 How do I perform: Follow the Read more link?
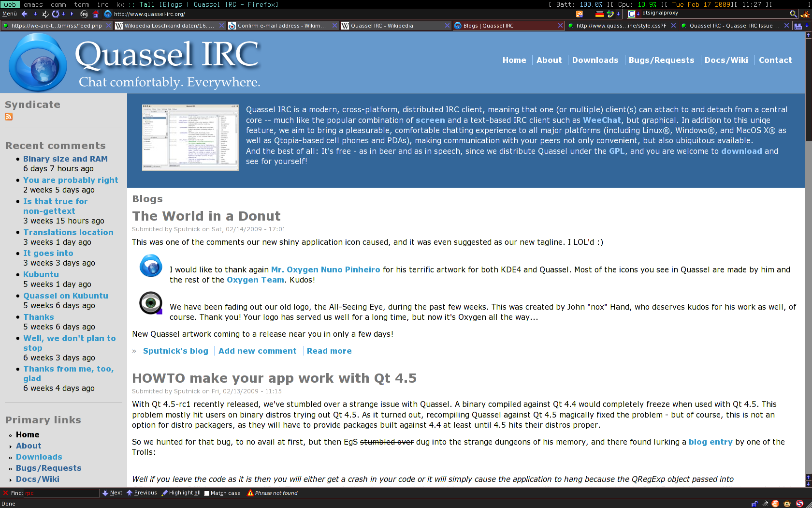(329, 351)
